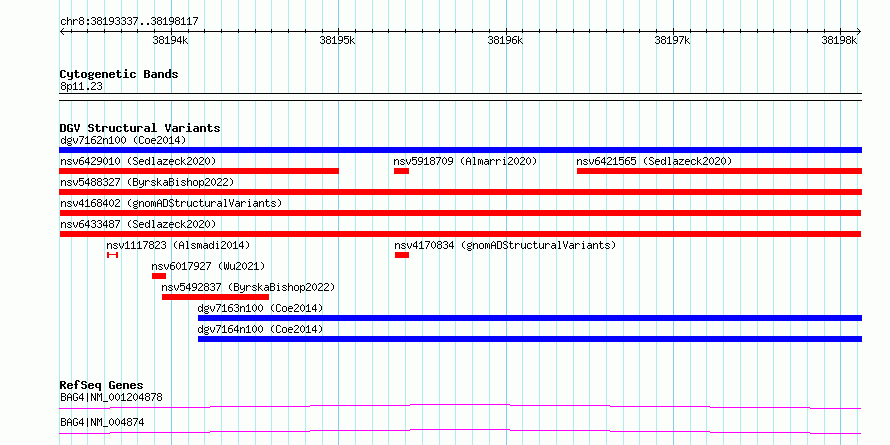Click the Cytogenetic Bands track title
This screenshot has height=445, width=890.
119,74
